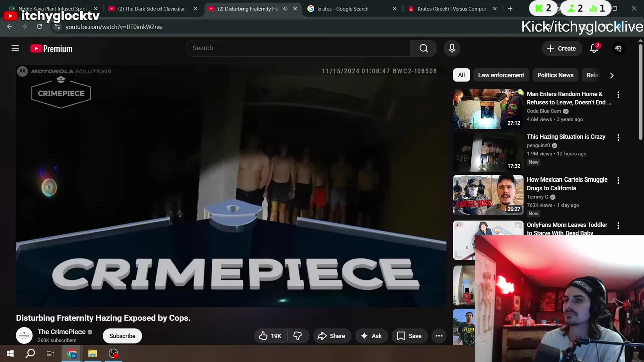Open The CrimePiece channel avatar
Screen dimensions: 644x362
(24, 336)
